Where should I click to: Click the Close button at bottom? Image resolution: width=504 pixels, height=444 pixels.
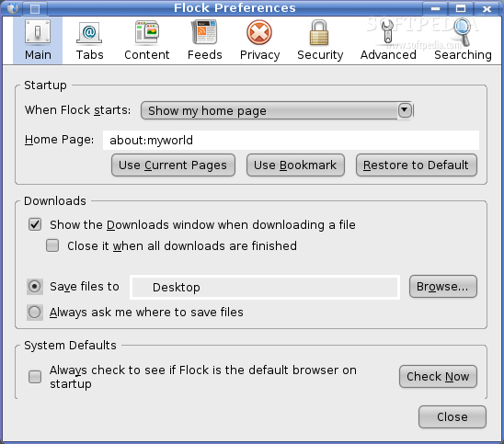pos(452,416)
